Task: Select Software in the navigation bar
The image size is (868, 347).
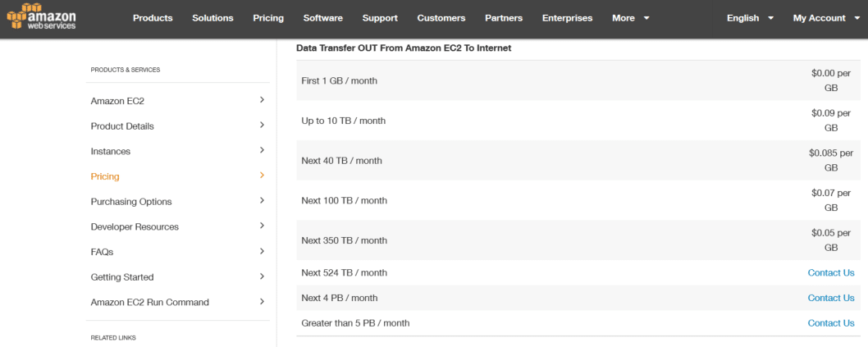Action: pos(322,18)
